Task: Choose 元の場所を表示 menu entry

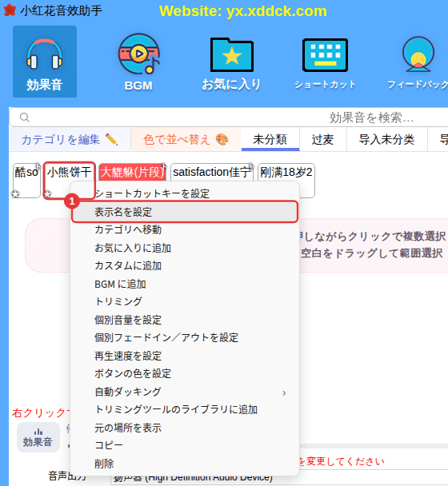Action: [185, 428]
